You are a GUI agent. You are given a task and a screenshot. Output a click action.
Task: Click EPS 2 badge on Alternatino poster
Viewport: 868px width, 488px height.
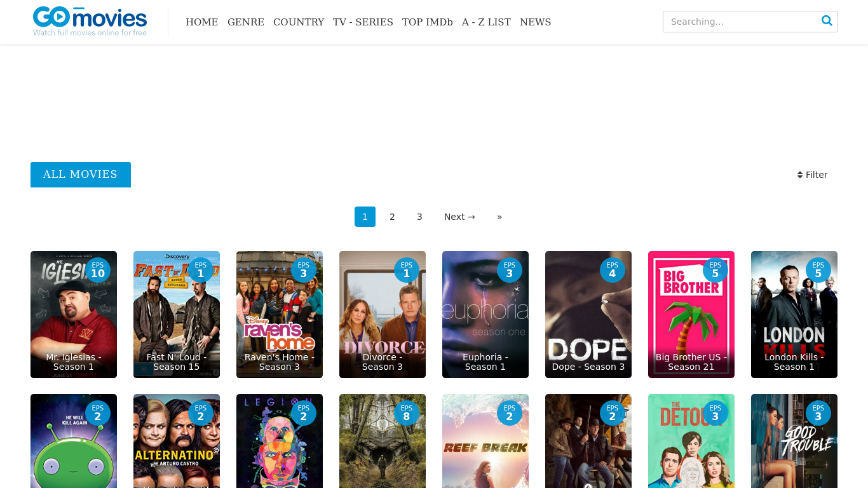click(x=201, y=413)
